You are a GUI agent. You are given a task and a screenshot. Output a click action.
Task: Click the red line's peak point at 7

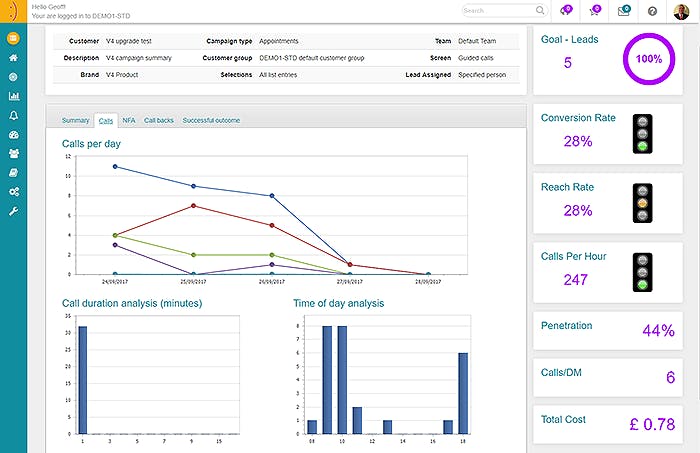coord(193,206)
